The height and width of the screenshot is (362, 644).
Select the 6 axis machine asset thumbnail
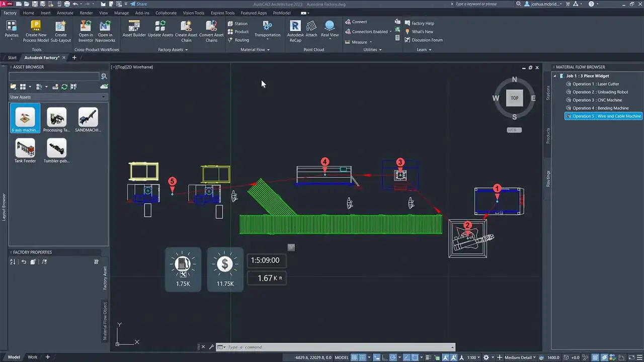(25, 119)
